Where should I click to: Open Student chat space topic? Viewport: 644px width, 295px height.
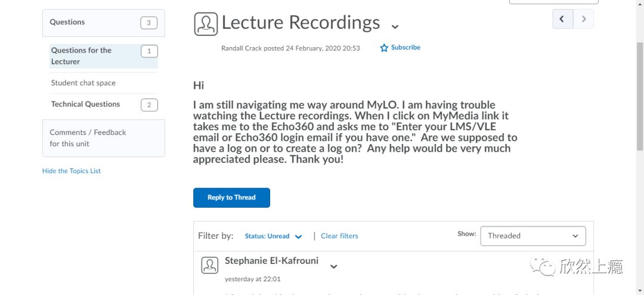pos(83,82)
